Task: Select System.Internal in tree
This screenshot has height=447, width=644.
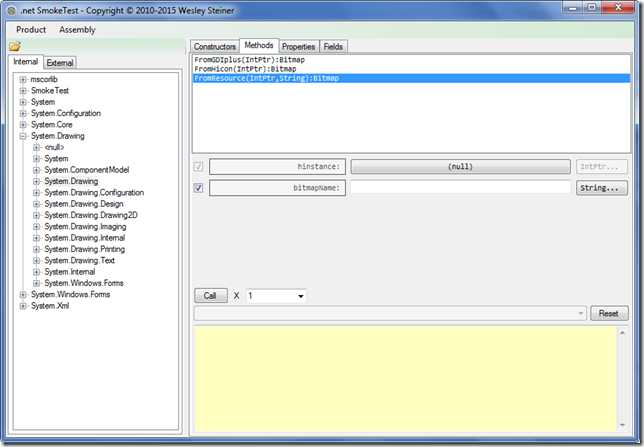Action: [69, 272]
